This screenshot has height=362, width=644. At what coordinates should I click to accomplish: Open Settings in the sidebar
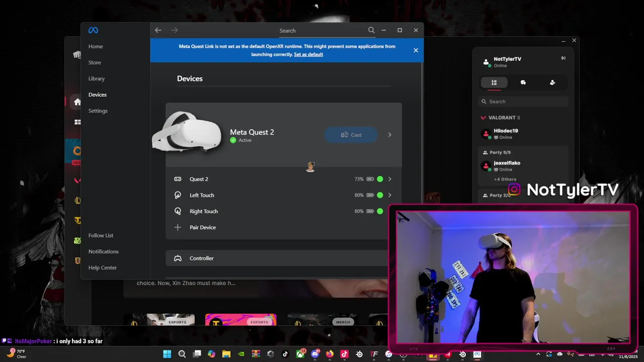tap(98, 111)
